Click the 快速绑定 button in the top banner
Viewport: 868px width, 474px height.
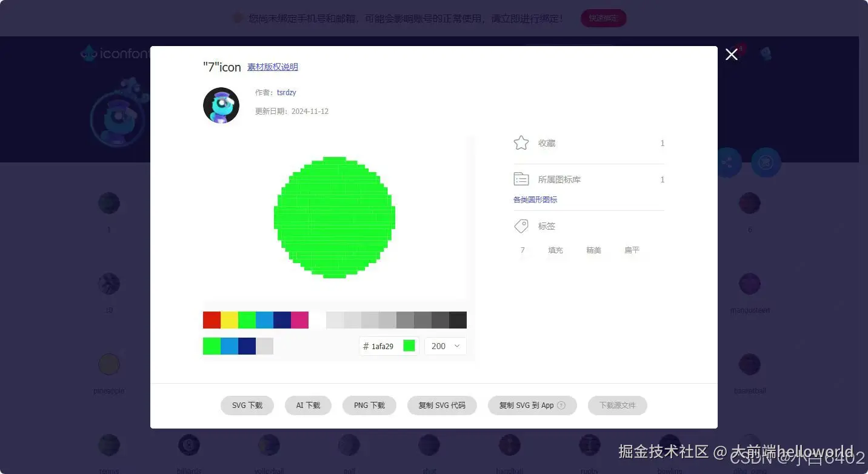(x=603, y=18)
